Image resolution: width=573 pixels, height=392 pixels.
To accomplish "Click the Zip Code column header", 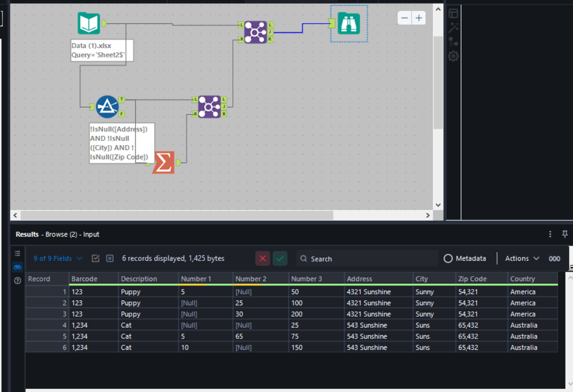I will 482,279.
